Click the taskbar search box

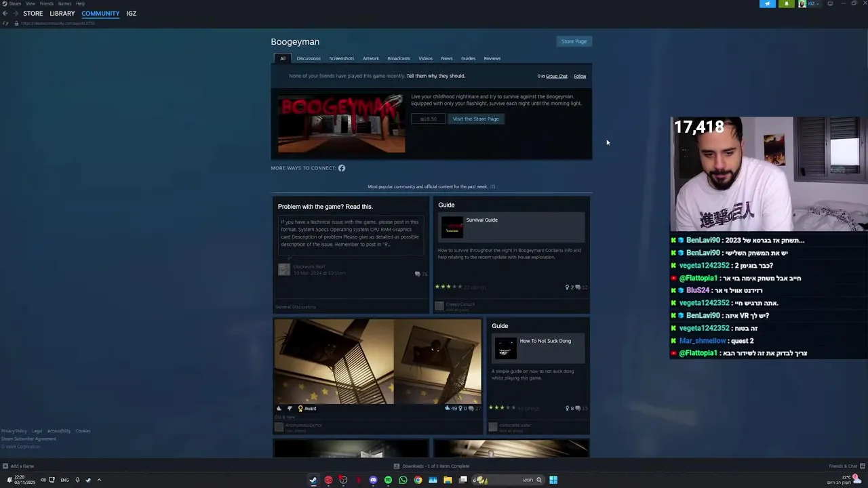click(x=509, y=480)
